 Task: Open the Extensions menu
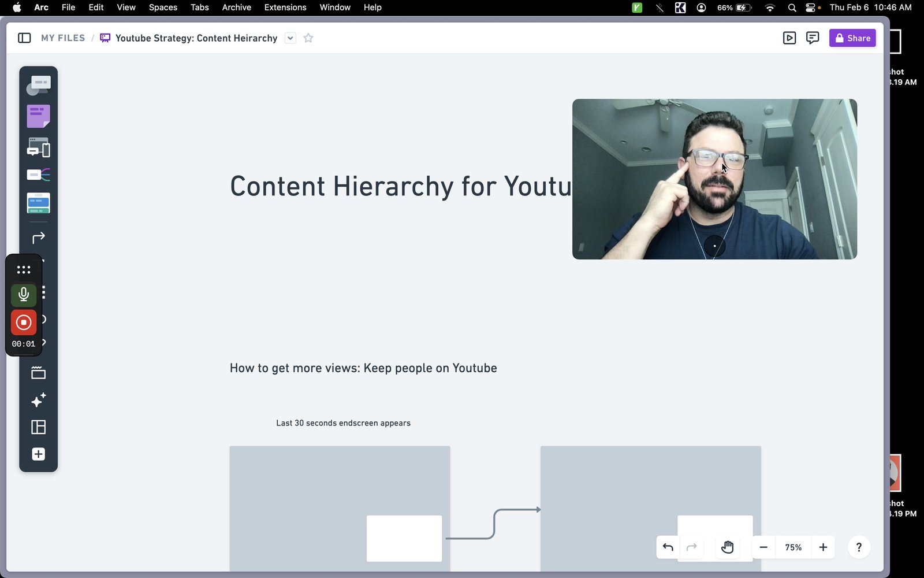(285, 8)
